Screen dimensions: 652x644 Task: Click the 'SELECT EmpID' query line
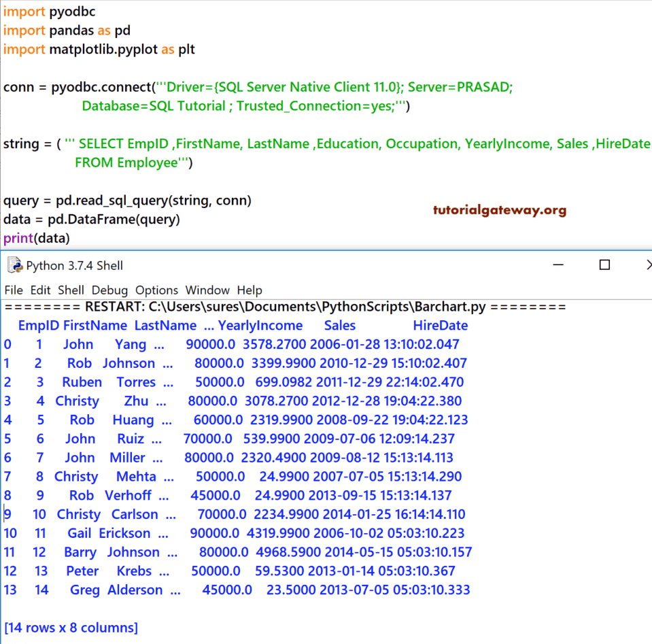tap(327, 144)
